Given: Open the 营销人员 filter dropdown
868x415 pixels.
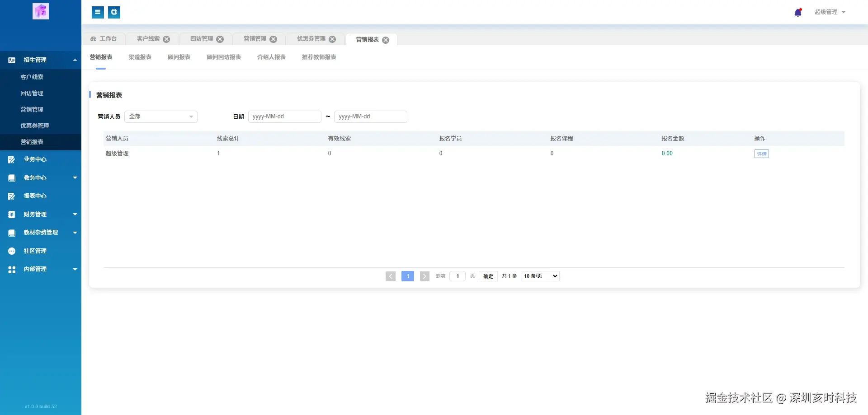Looking at the screenshot, I should click(x=161, y=117).
